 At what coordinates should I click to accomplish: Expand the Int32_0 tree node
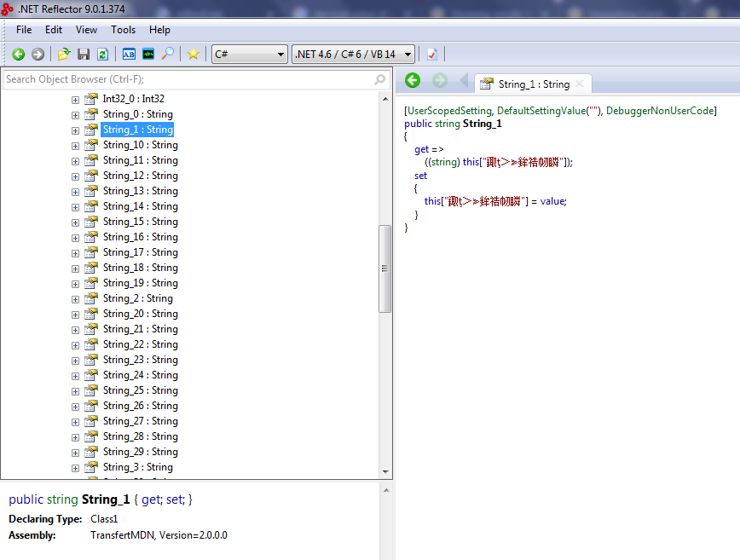(75, 100)
